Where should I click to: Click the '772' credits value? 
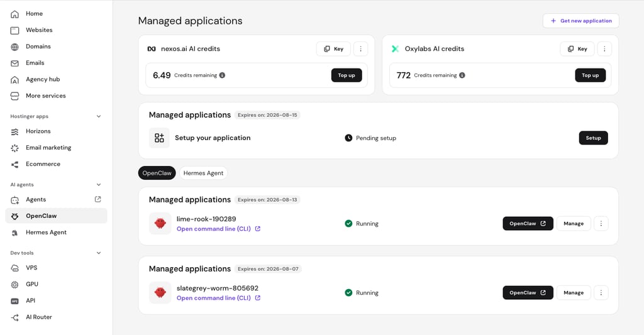click(403, 75)
